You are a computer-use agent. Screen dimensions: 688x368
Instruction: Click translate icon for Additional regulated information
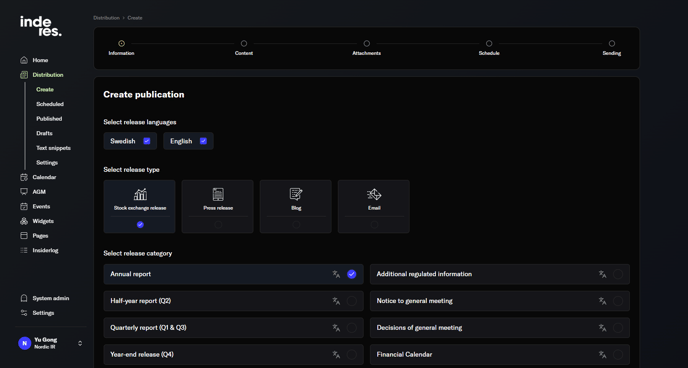click(602, 274)
